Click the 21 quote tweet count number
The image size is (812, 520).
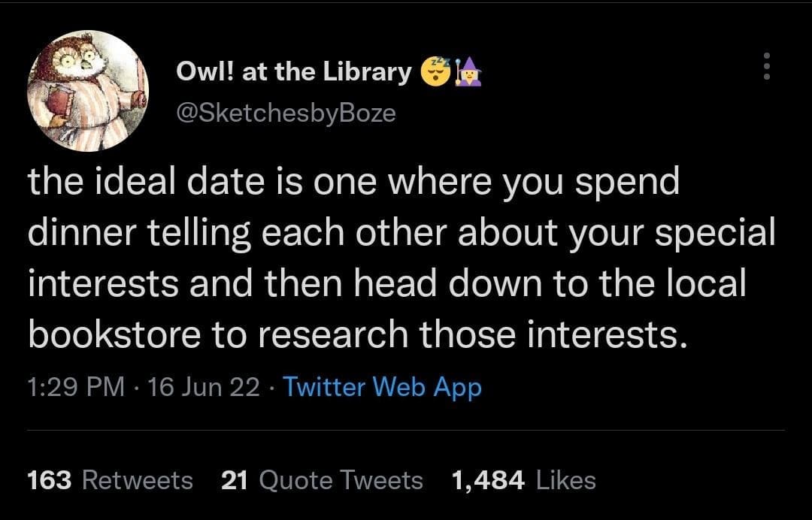coord(235,479)
